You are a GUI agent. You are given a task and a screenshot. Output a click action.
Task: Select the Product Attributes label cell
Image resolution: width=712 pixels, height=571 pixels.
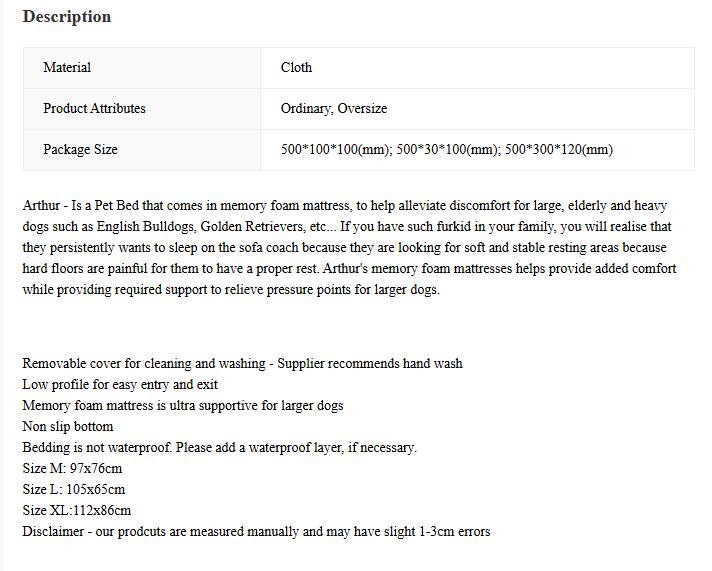click(x=142, y=109)
